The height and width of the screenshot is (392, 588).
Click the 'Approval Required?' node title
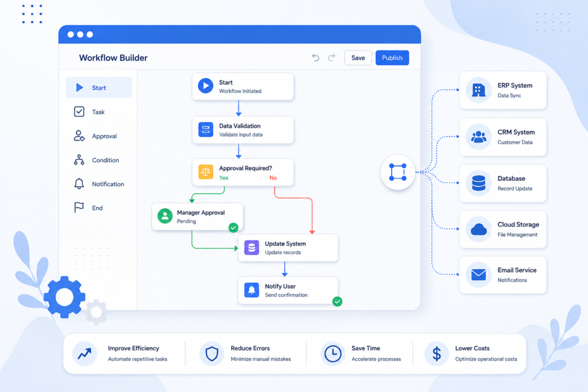[x=246, y=168]
